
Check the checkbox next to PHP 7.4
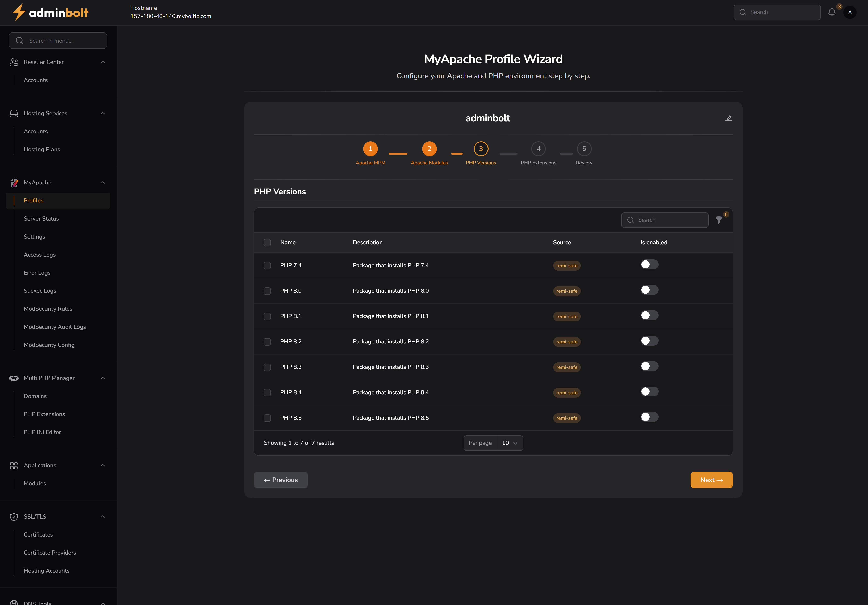tap(267, 265)
